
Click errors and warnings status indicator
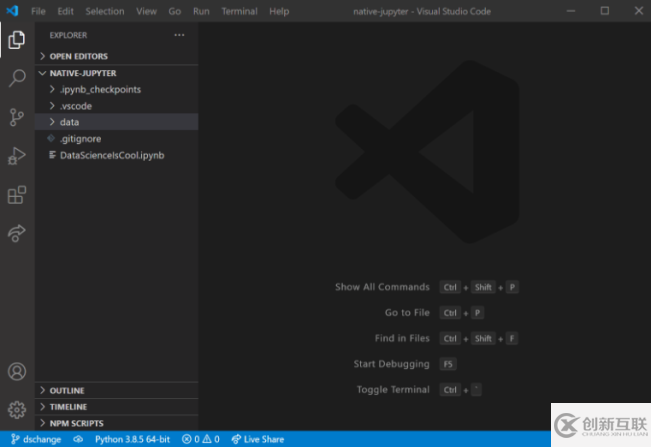coord(200,439)
